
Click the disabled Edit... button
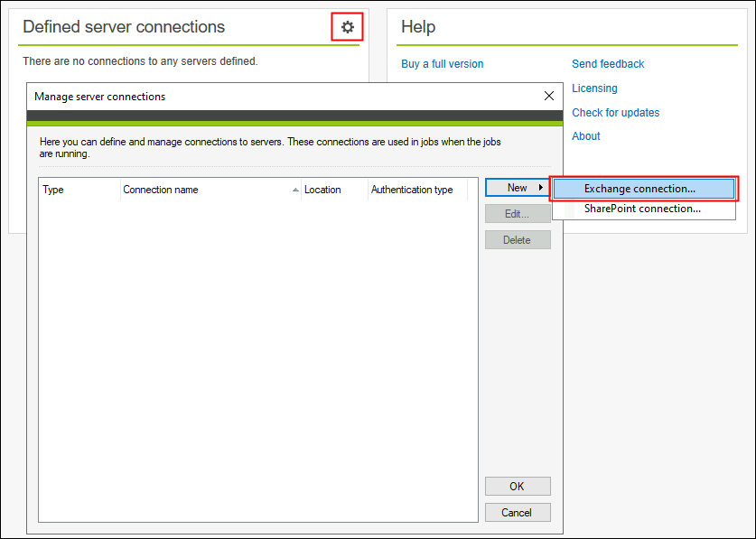518,214
